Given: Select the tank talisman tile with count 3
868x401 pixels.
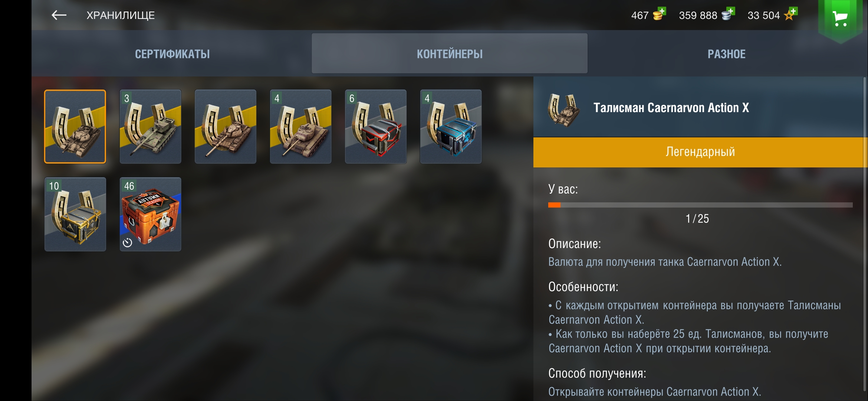Looking at the screenshot, I should coord(150,127).
